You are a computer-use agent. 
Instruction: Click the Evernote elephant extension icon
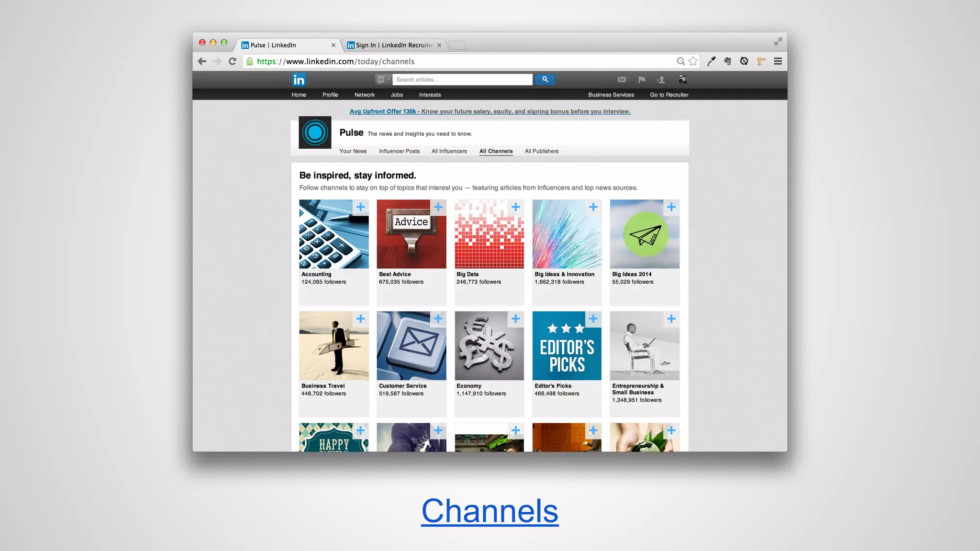(x=728, y=61)
